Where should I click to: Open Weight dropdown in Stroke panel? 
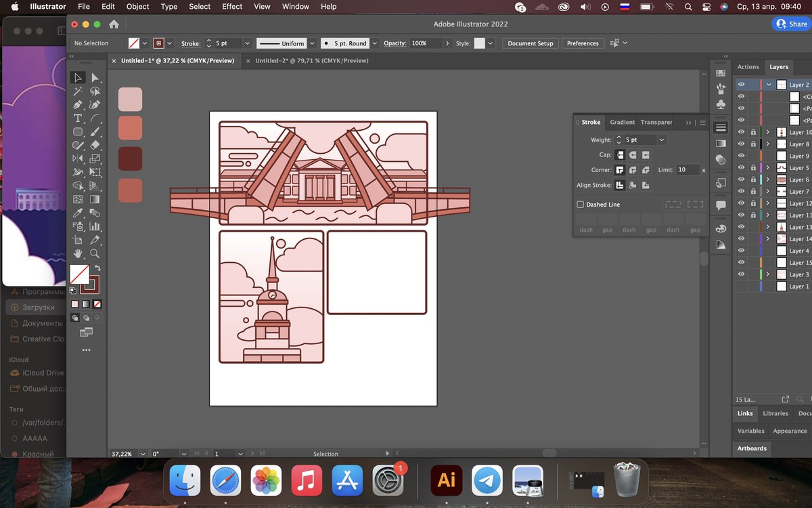pos(662,140)
